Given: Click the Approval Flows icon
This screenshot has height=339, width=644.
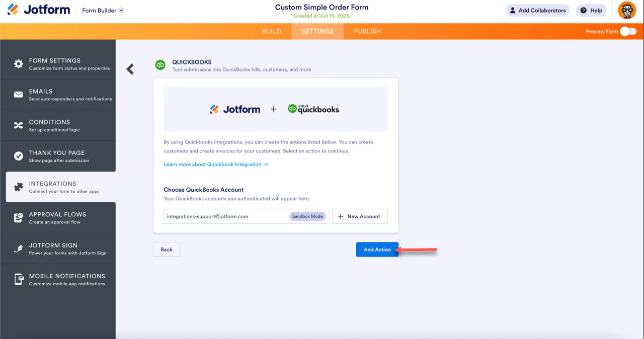Looking at the screenshot, I should pos(19,218).
